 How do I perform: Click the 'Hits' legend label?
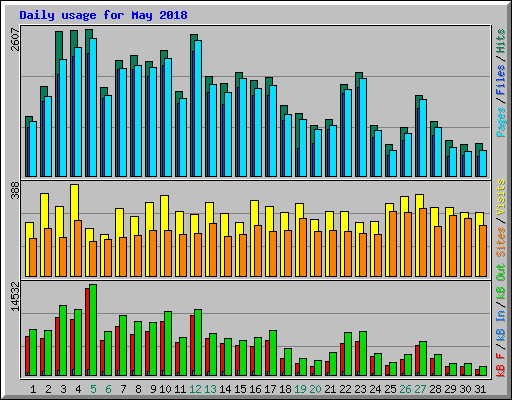click(x=501, y=41)
